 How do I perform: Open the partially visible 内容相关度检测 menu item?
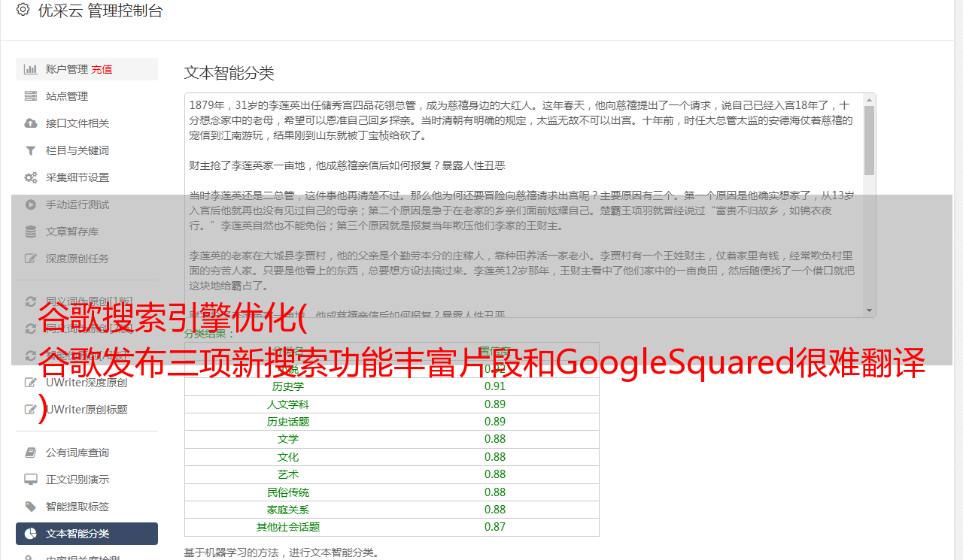[87, 556]
